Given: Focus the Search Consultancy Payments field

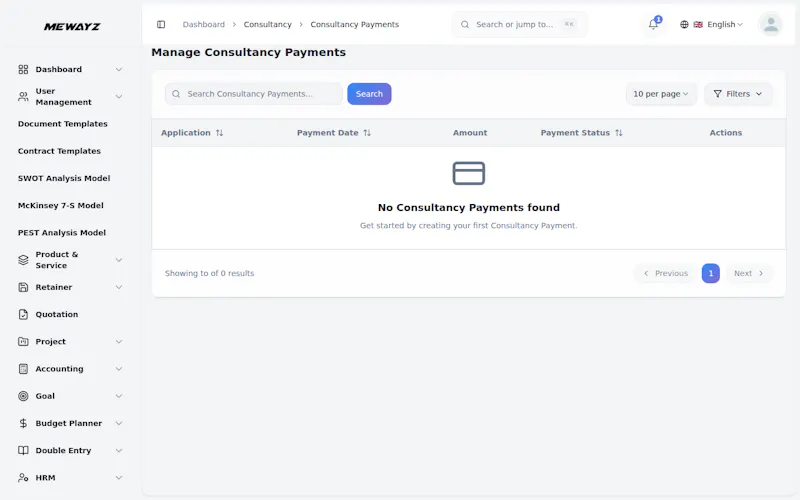Looking at the screenshot, I should click(x=254, y=94).
